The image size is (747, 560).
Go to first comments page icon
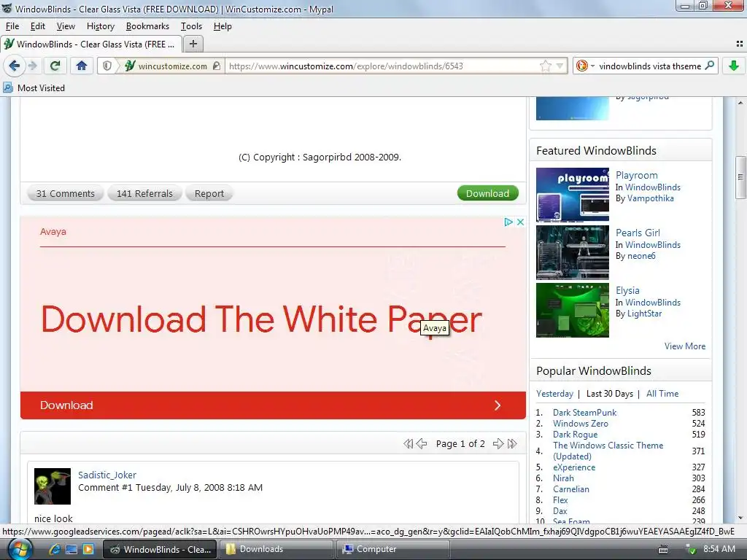(408, 444)
